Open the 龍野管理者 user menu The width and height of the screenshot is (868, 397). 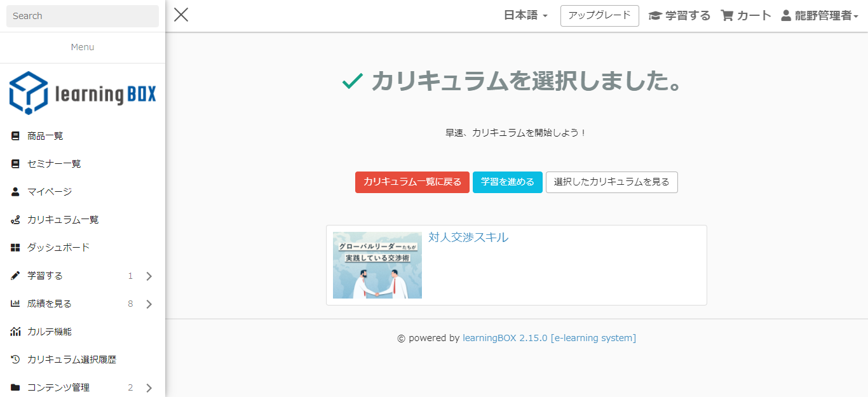point(820,16)
